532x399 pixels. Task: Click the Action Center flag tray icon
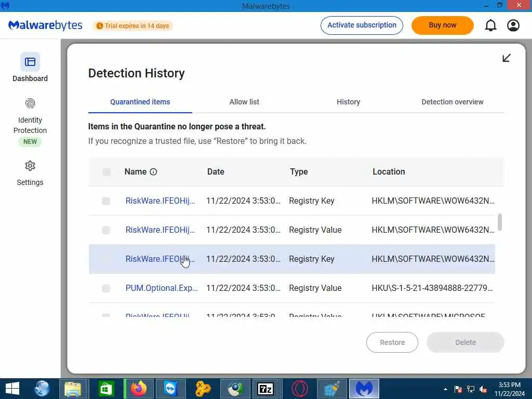point(458,389)
